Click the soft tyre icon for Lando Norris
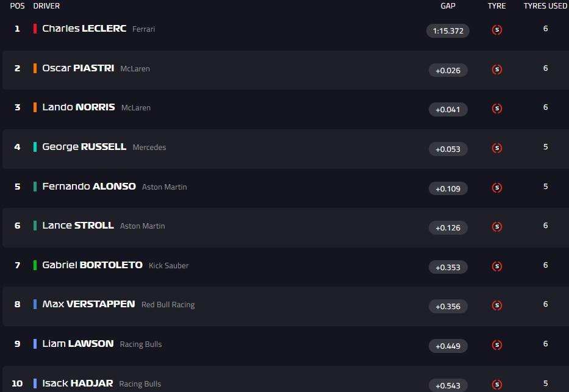Viewport: 569px width, 392px height. click(496, 109)
